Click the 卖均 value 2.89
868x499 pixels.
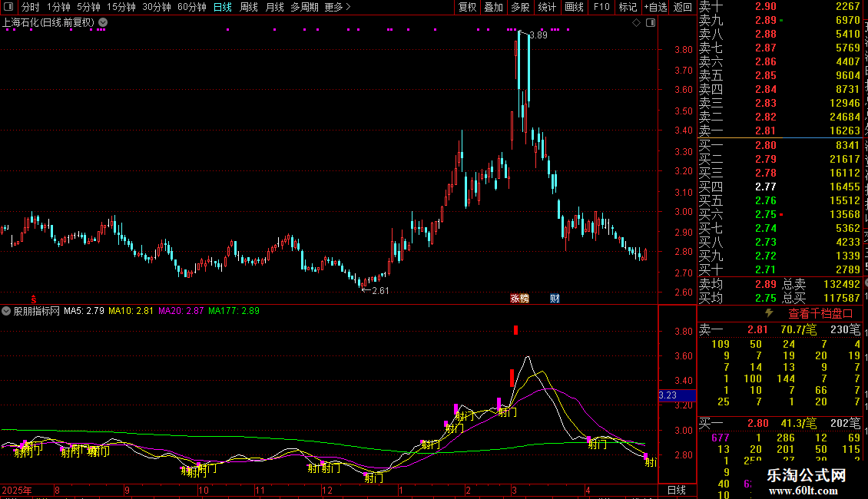pos(766,284)
